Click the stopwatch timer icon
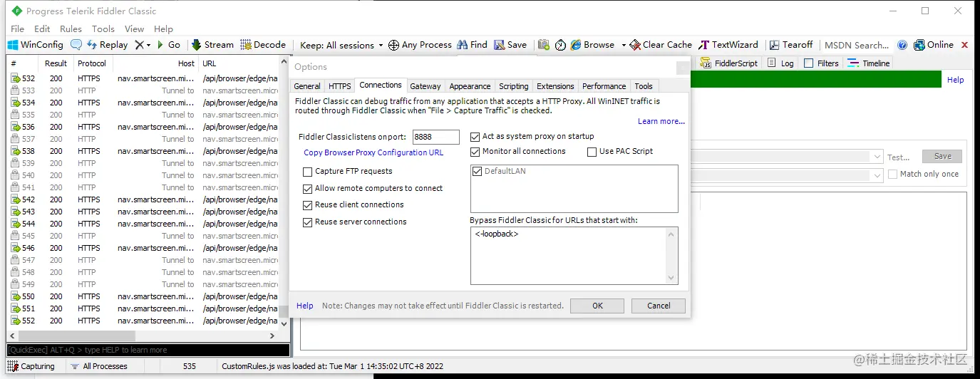Viewport: 980px width, 379px height. point(560,44)
